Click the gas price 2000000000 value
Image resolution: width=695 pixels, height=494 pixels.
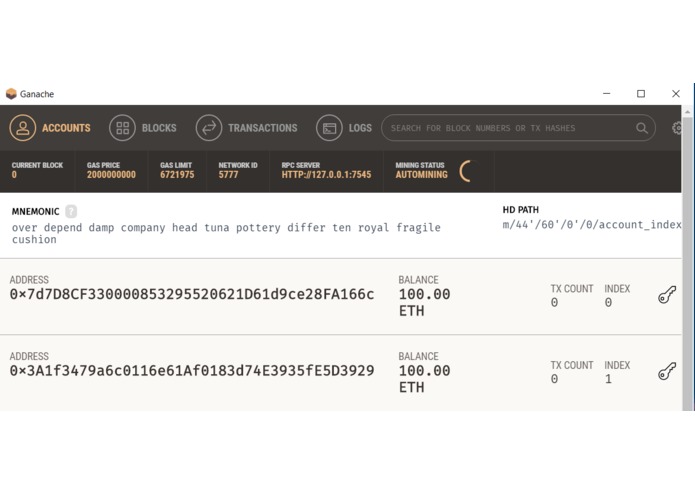tap(111, 175)
